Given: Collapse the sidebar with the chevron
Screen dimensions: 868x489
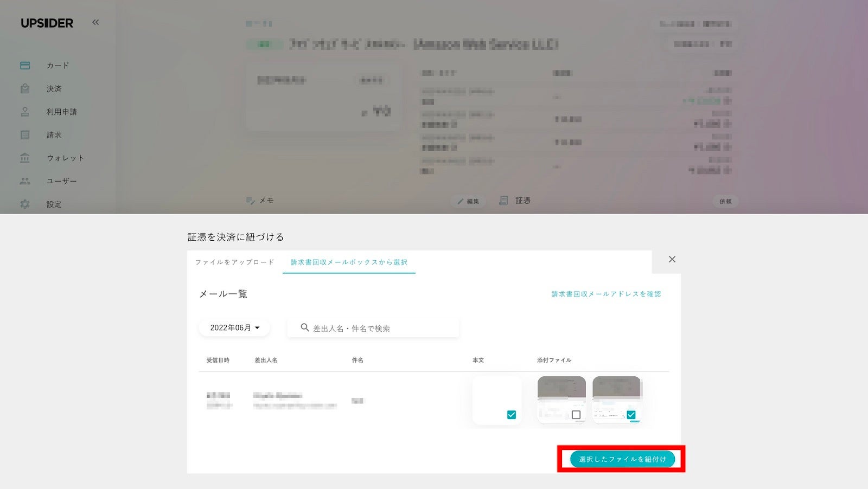Looking at the screenshot, I should click(x=95, y=22).
